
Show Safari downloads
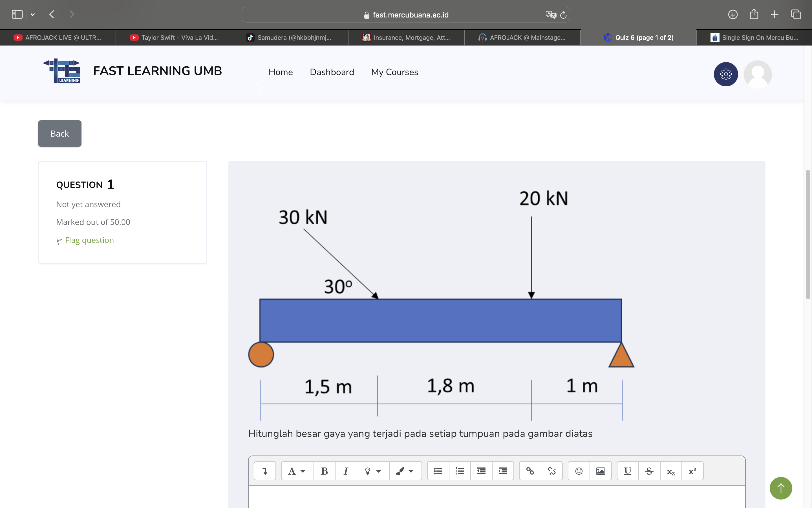point(733,14)
